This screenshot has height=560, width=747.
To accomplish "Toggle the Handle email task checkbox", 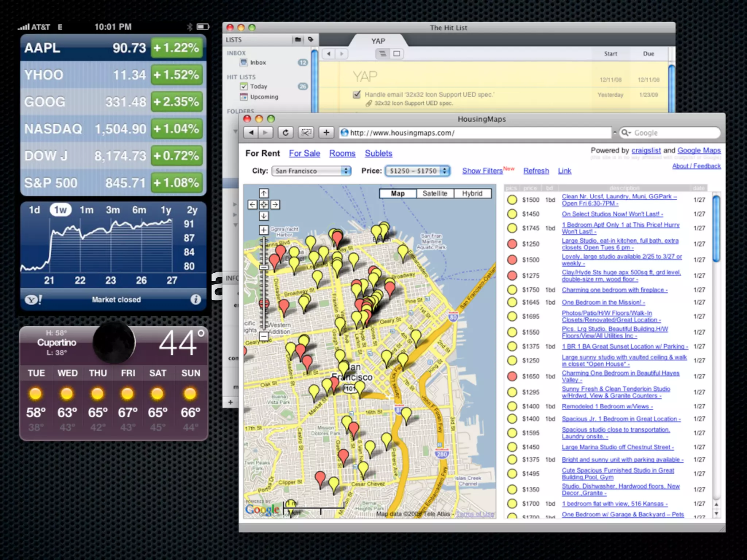I will pyautogui.click(x=357, y=94).
